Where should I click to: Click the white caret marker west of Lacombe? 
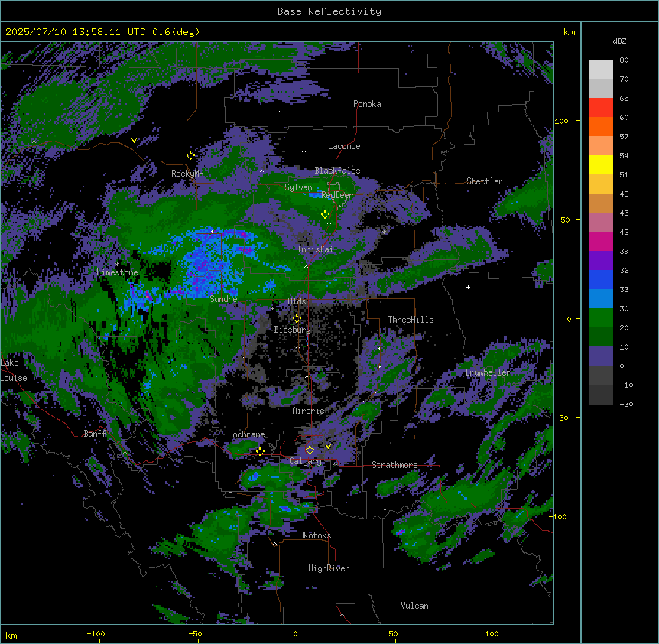[x=304, y=151]
